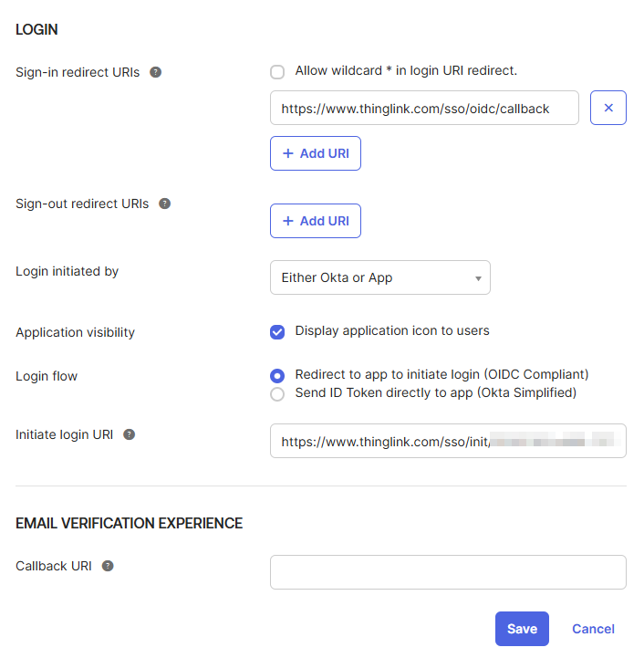Screen dimensions: 644x658
Task: Focus the empty Callback URI field
Action: click(448, 572)
